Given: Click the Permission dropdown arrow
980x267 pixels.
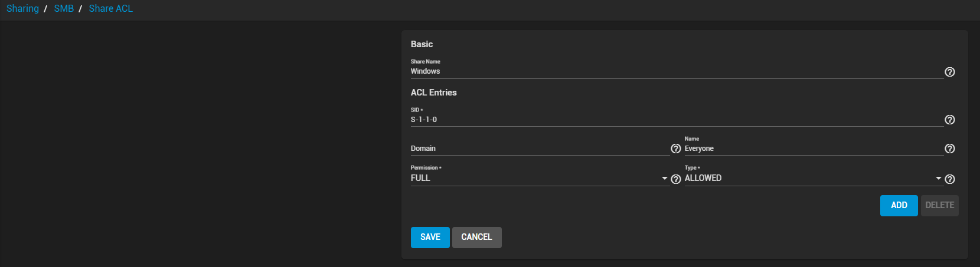Looking at the screenshot, I should (x=665, y=179).
